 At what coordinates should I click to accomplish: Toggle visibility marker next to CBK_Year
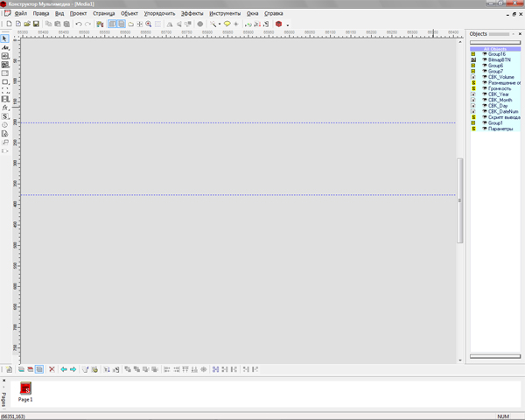tap(484, 94)
